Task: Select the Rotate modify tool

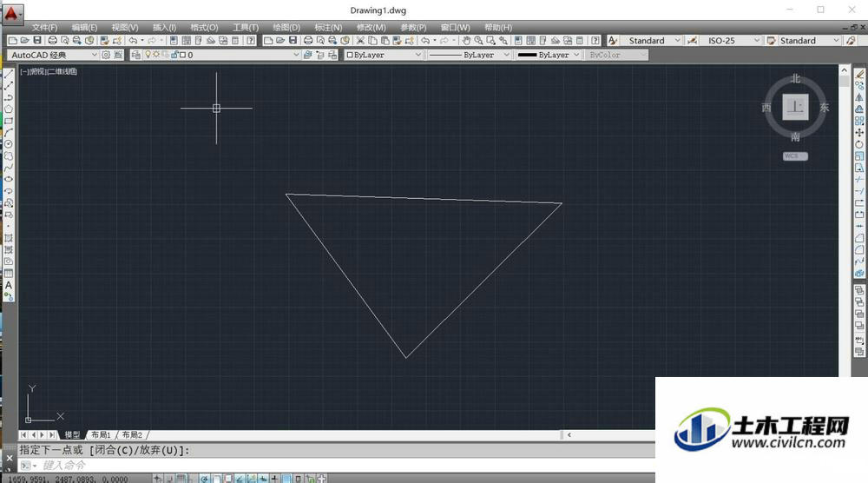Action: pos(859,144)
